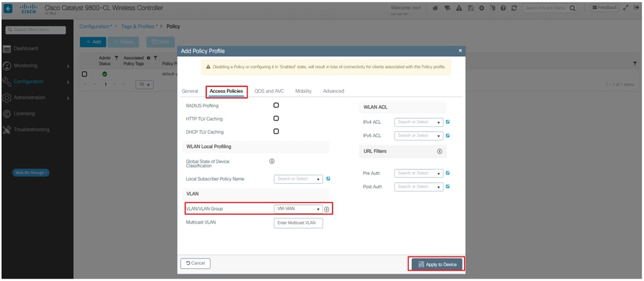The height and width of the screenshot is (281, 644).
Task: Open the Advanced tab
Action: 333,92
